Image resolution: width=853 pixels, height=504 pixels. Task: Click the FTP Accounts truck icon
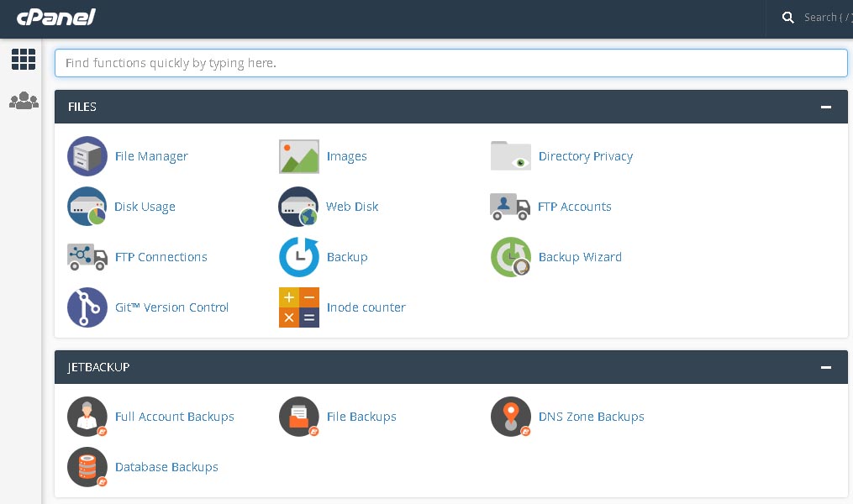pos(510,207)
